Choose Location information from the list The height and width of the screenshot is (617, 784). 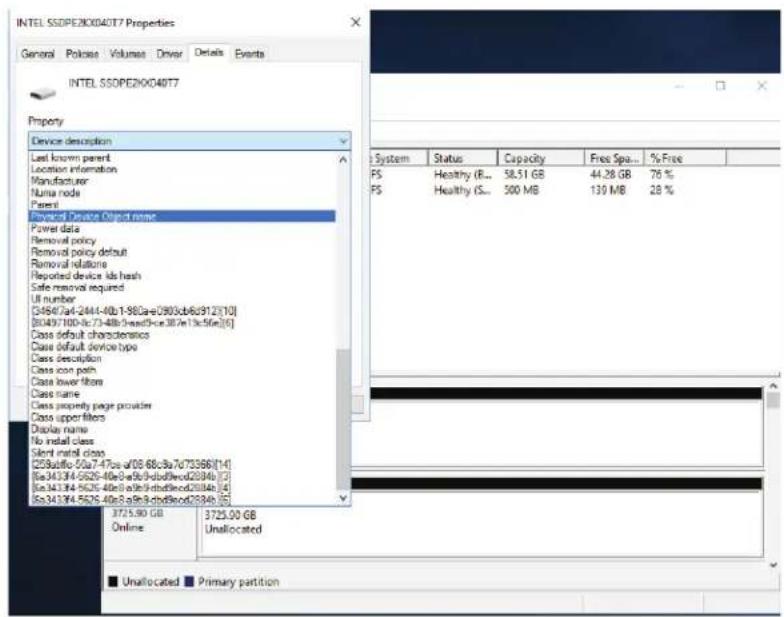coord(182,169)
